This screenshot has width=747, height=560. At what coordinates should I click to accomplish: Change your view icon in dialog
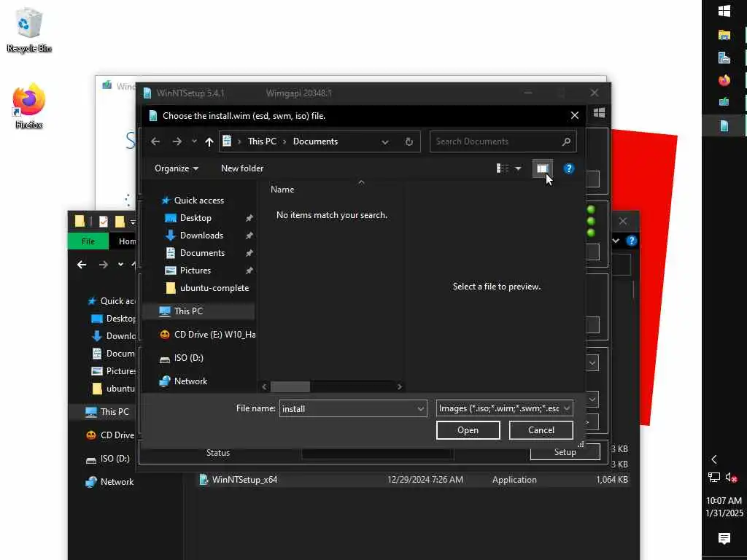(x=503, y=168)
